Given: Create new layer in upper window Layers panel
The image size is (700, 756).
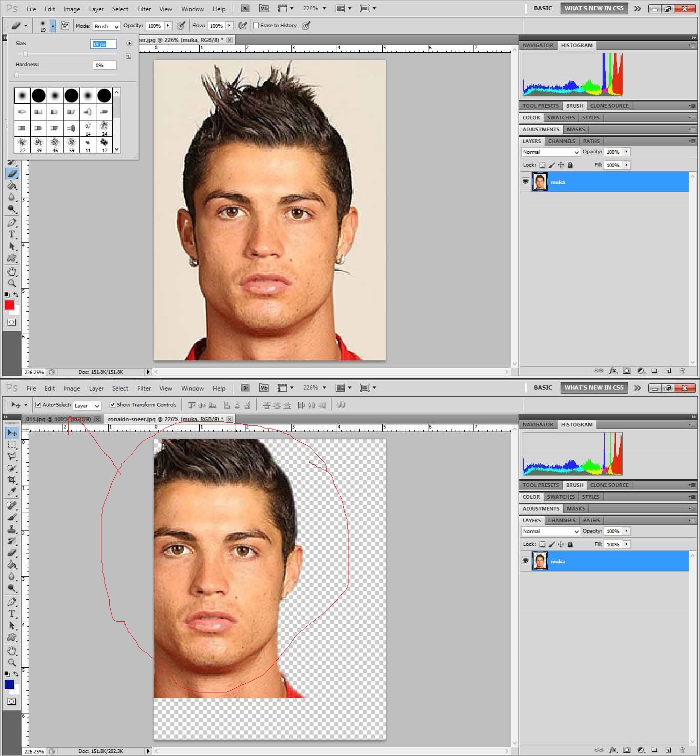Looking at the screenshot, I should coord(668,371).
